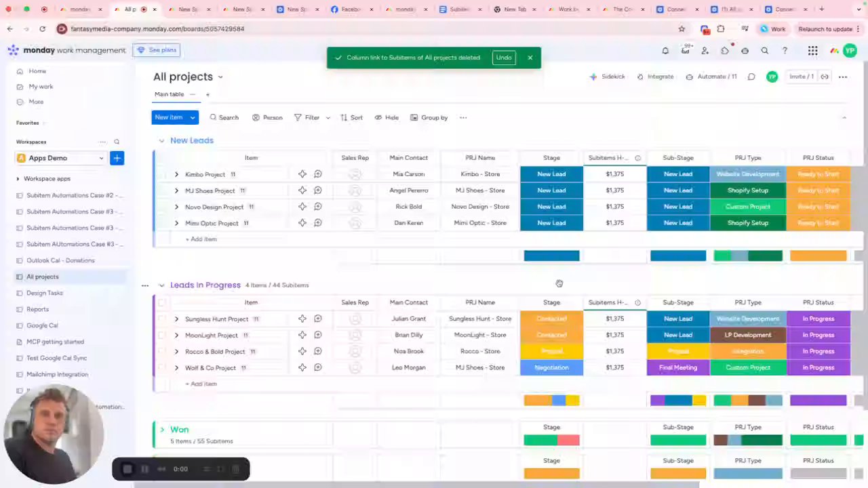Click the Invite / 1 button
Image resolution: width=868 pixels, height=488 pixels.
click(801, 77)
